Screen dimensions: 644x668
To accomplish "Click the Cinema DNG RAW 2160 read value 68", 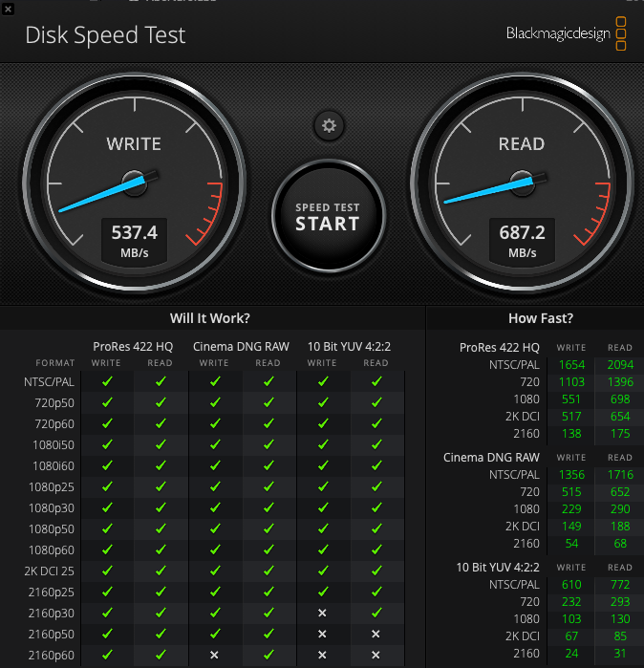I will coord(620,544).
